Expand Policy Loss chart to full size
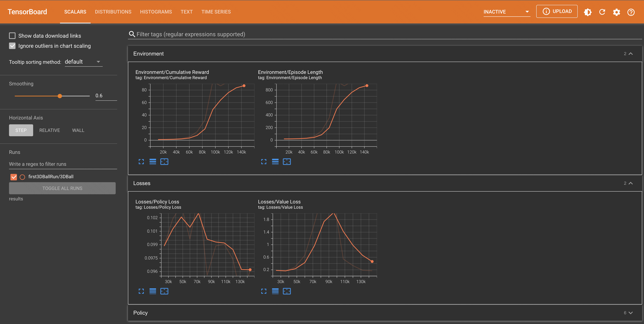644x324 pixels. (141, 291)
